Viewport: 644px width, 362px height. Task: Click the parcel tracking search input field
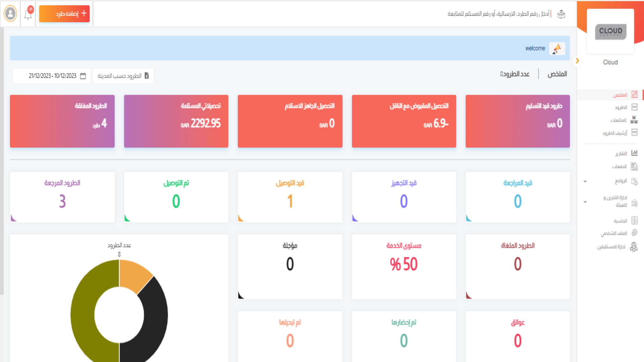[498, 14]
